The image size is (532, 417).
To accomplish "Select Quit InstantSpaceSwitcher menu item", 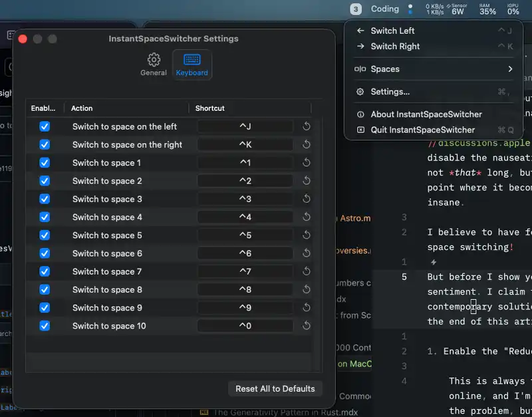I will click(422, 130).
